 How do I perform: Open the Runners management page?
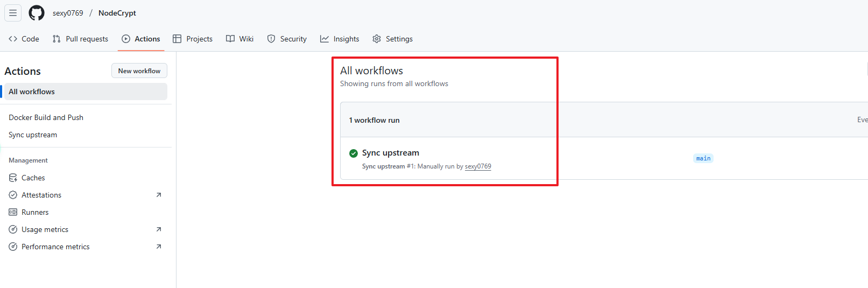click(x=35, y=212)
